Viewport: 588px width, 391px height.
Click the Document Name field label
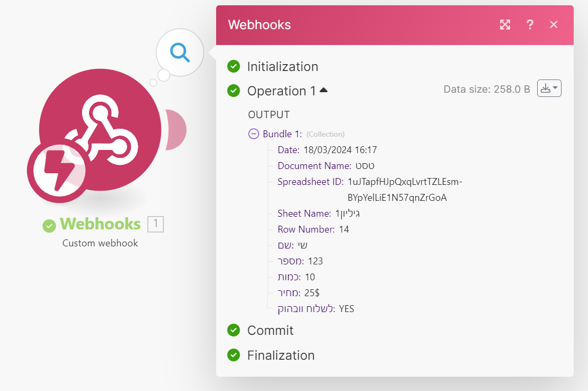(x=315, y=166)
